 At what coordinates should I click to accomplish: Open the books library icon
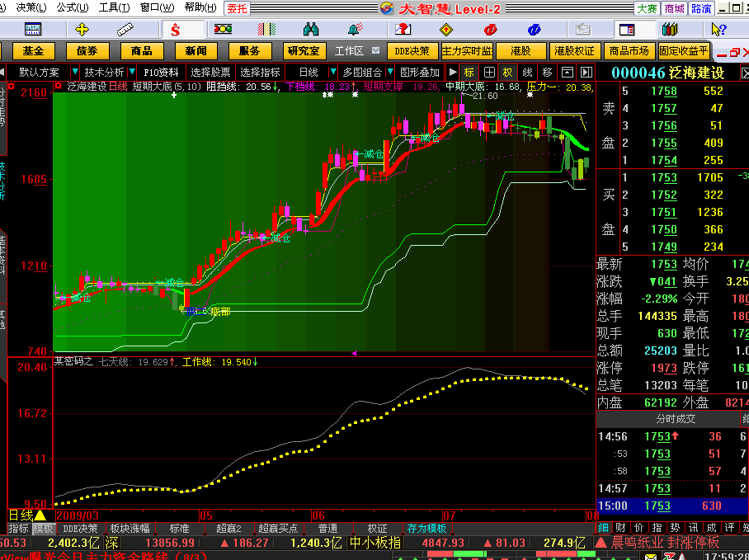[670, 30]
